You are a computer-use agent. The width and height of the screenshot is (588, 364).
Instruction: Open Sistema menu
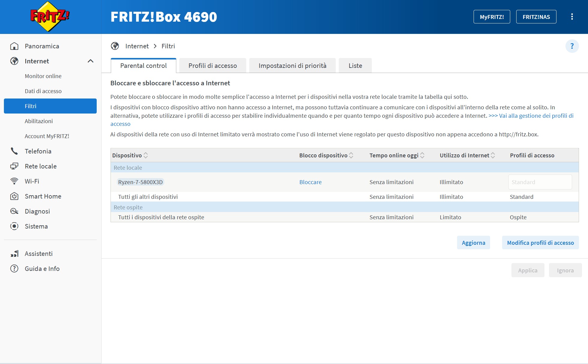tap(36, 226)
